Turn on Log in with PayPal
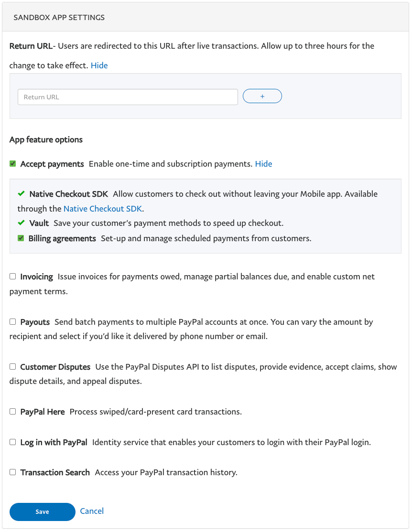Viewport: 412px width, 532px height. pos(13,442)
